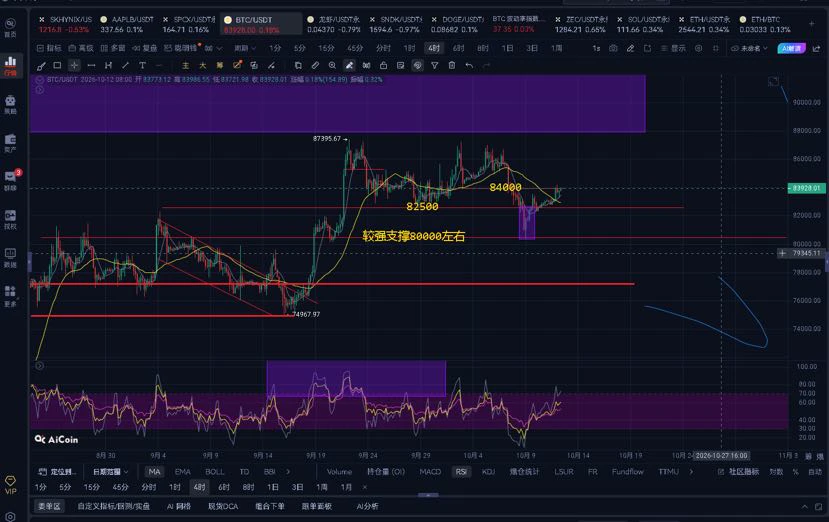Toggle the Volume sub-indicator
Image resolution: width=829 pixels, height=522 pixels.
click(x=339, y=471)
